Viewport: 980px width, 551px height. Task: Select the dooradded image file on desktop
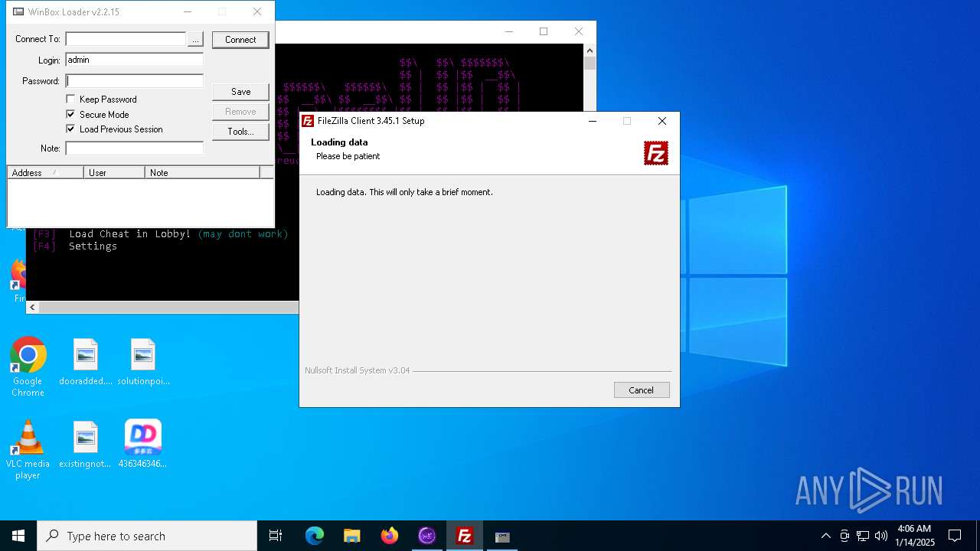(86, 363)
